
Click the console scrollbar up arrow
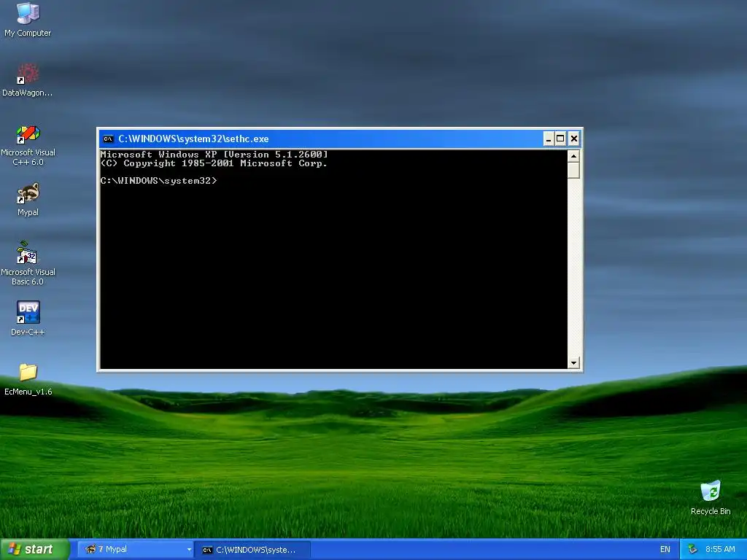[573, 156]
